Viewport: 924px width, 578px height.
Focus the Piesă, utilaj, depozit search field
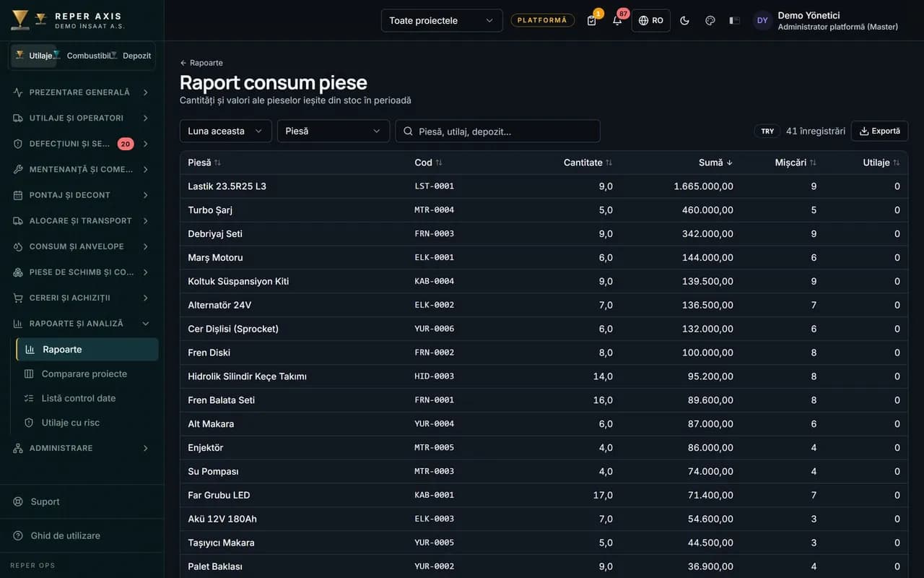[497, 131]
